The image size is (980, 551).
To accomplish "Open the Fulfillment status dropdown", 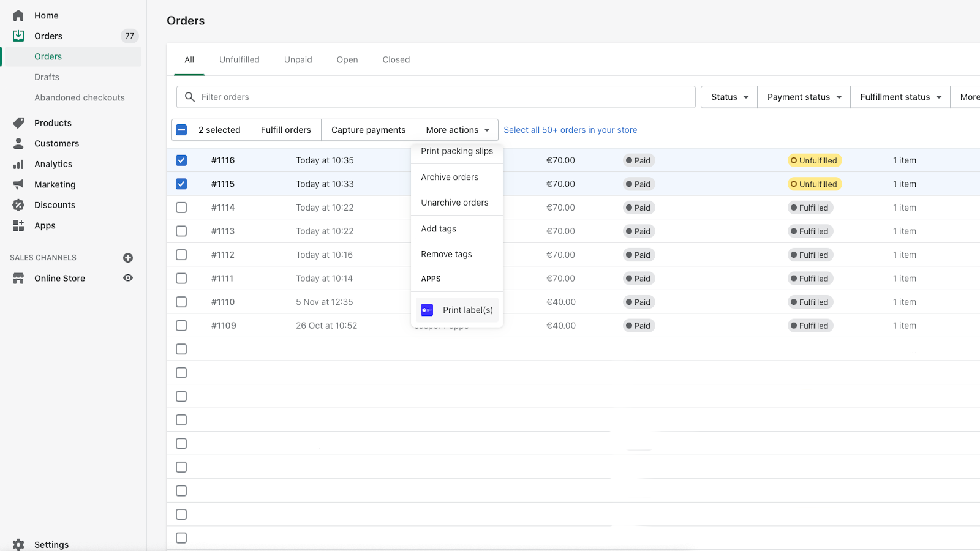I will tap(900, 97).
